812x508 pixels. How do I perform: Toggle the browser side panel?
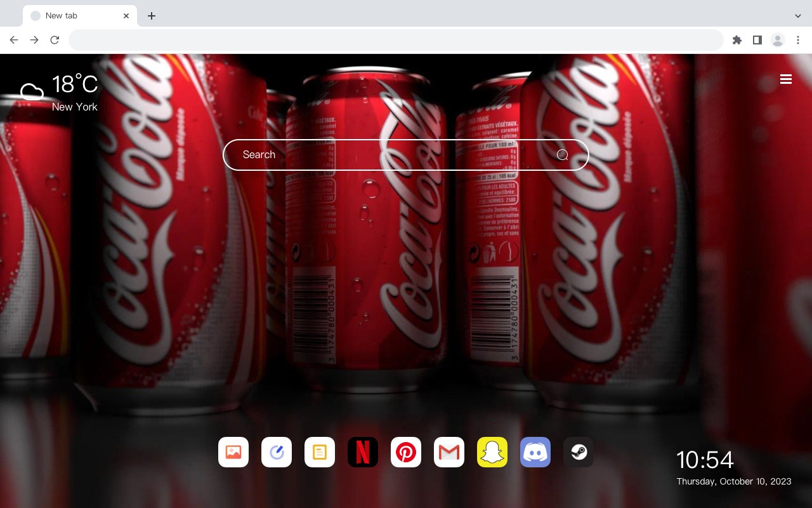click(757, 40)
